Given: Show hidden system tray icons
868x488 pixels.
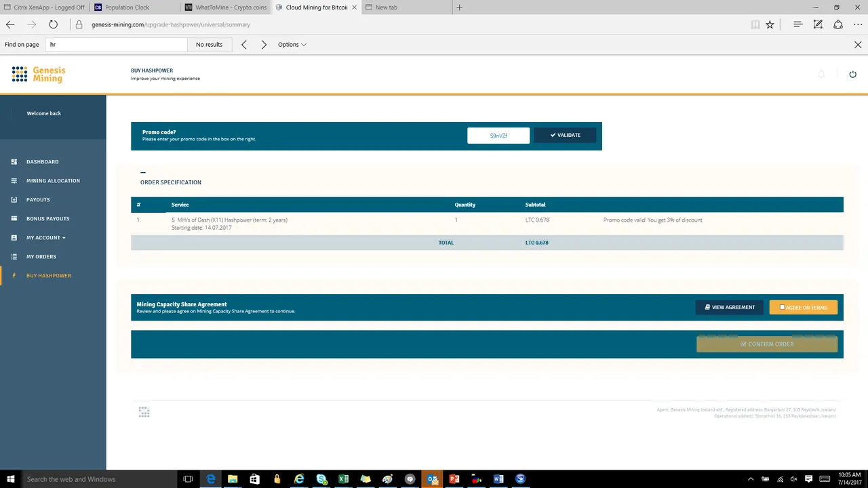Looking at the screenshot, I should pos(750,479).
